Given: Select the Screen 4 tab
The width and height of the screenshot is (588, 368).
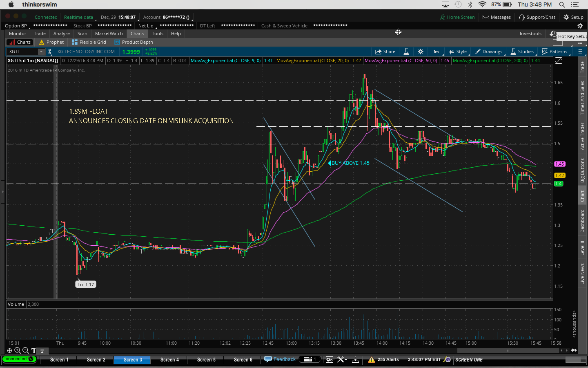Looking at the screenshot, I should click(169, 359).
